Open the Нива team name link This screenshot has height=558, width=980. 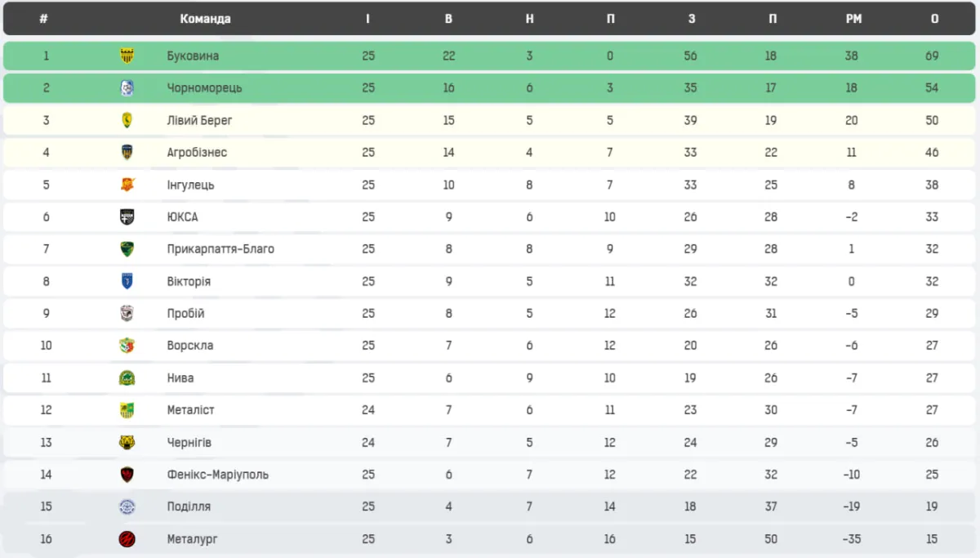coord(180,378)
